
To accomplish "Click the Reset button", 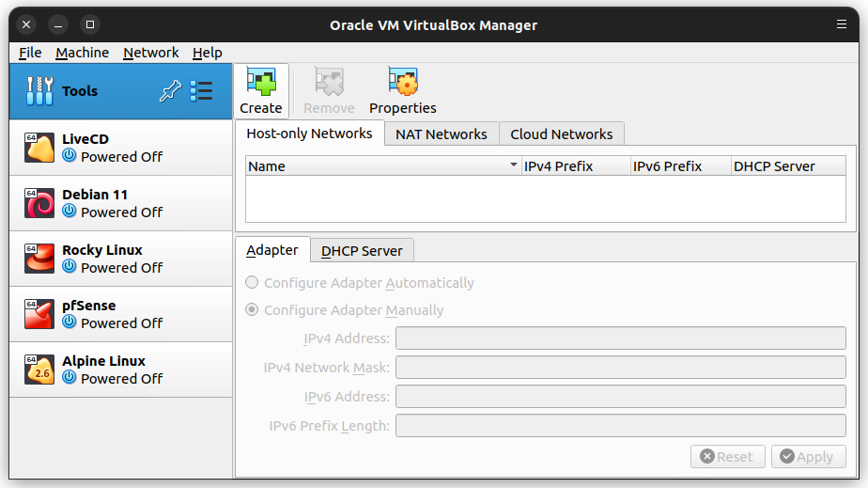I will (x=727, y=456).
